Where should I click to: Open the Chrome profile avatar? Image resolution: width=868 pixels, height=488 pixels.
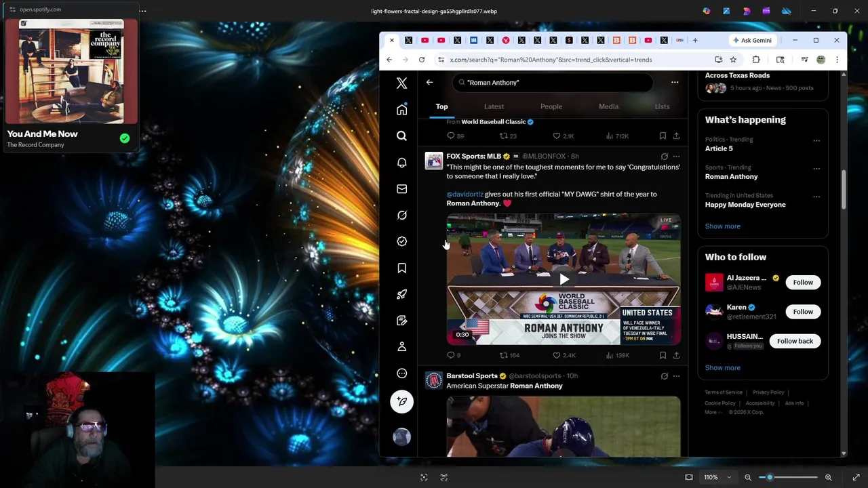821,60
